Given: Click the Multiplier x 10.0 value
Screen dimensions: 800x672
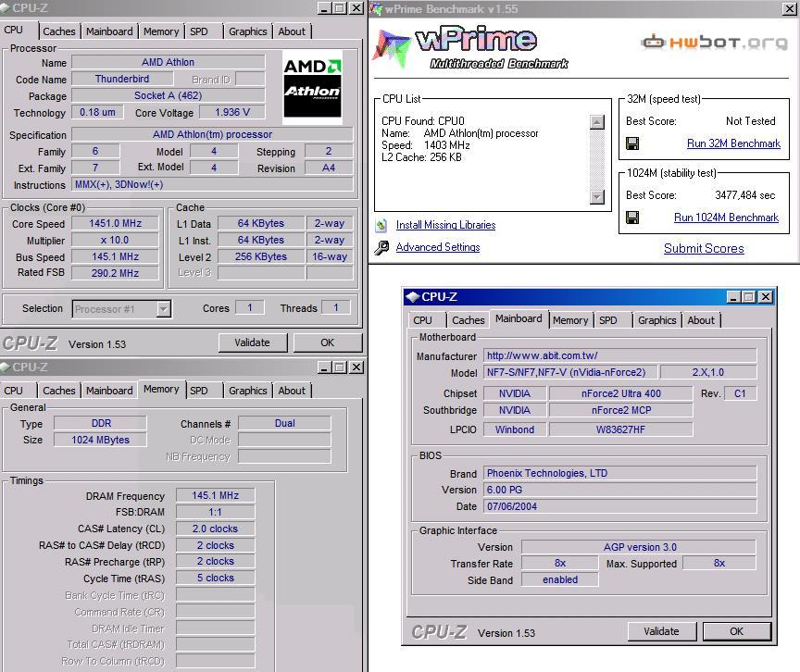Looking at the screenshot, I should tap(116, 240).
